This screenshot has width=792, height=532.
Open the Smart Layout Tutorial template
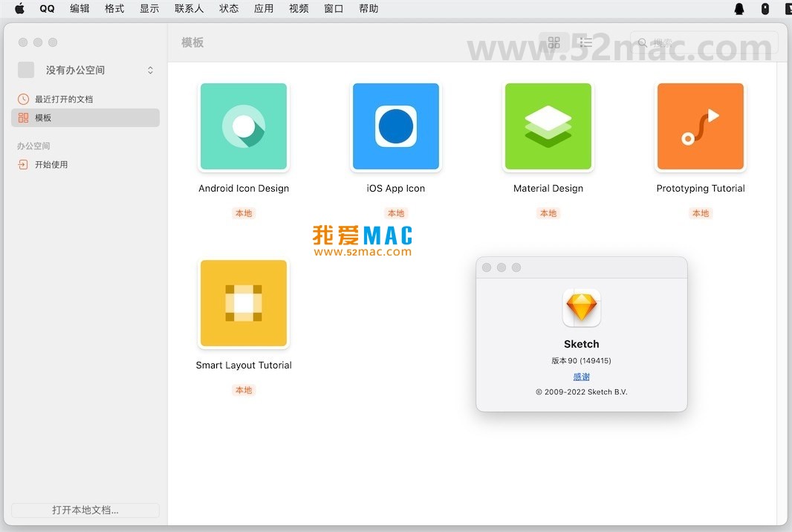click(x=243, y=303)
